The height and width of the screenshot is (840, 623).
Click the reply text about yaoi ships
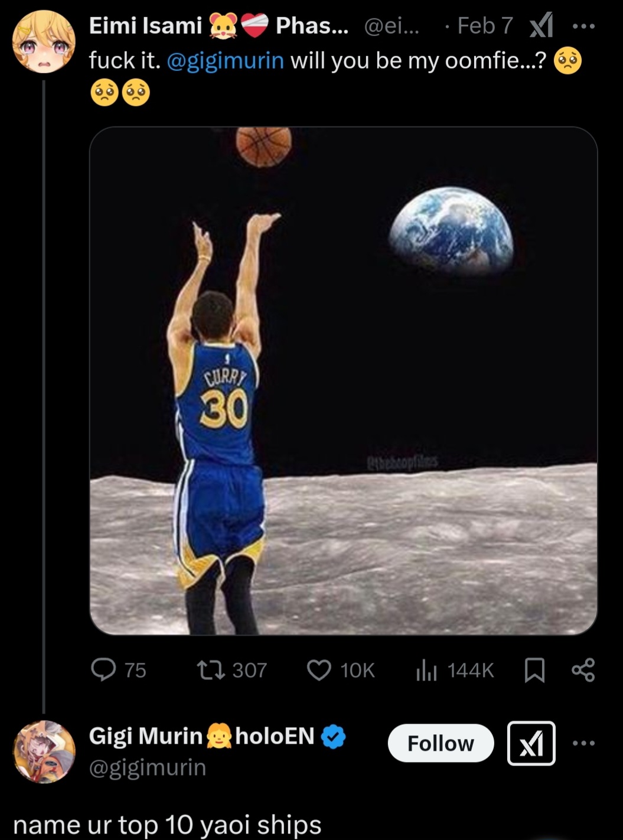pos(167,824)
